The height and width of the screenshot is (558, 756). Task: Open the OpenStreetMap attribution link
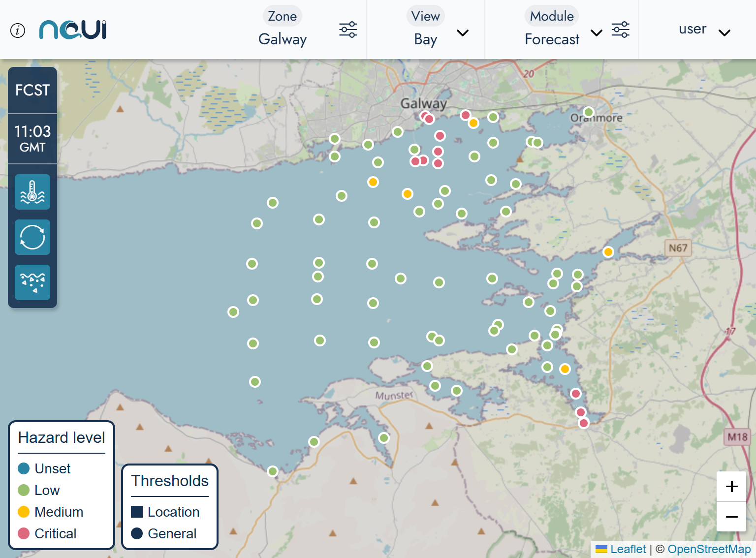[x=709, y=549]
